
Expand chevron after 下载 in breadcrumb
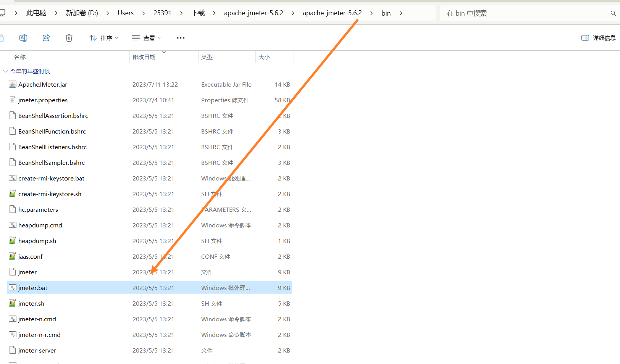[214, 13]
